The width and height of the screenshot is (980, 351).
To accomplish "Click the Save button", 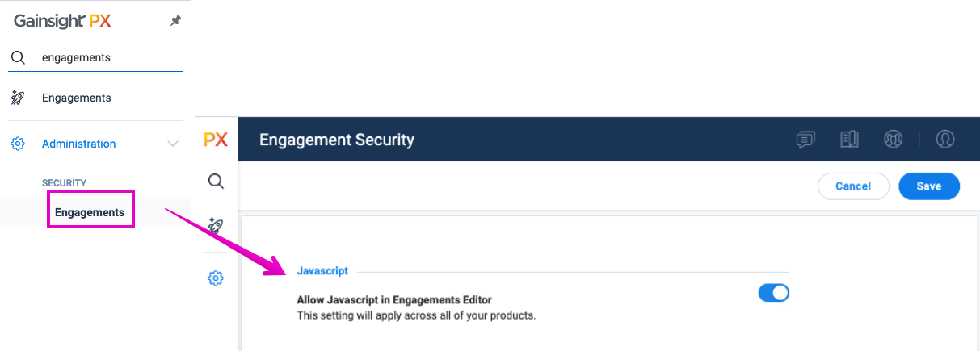I will click(x=929, y=186).
